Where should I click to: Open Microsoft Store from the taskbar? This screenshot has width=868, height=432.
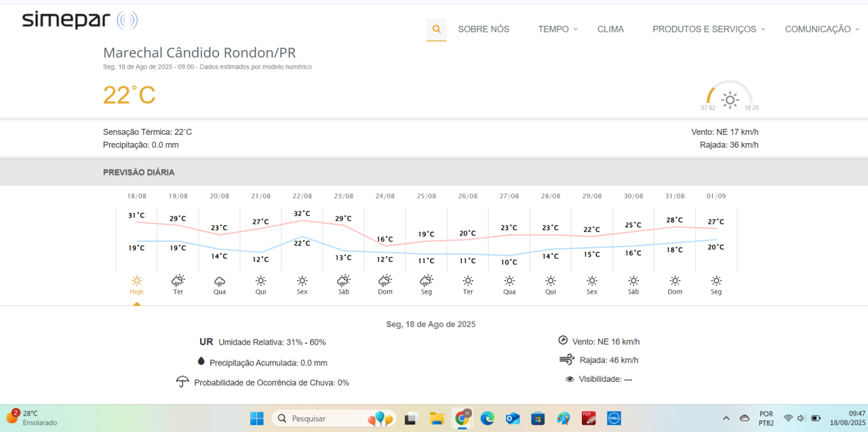pos(538,418)
